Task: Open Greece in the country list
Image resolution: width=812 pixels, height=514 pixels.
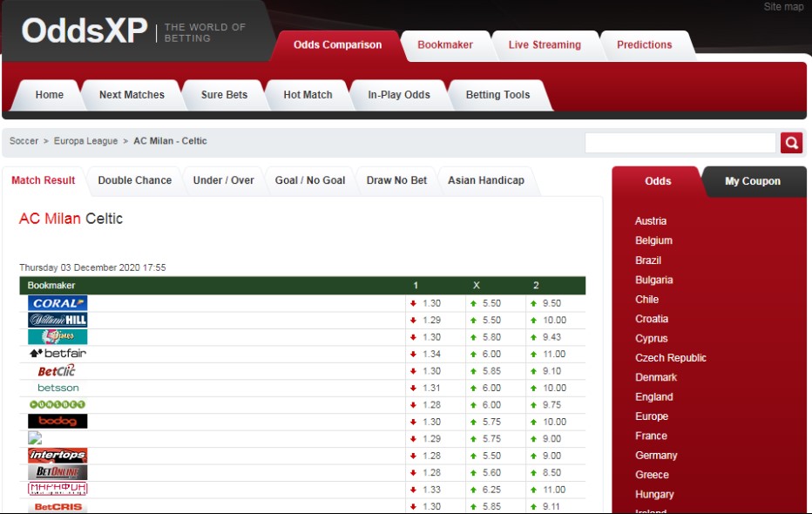Action: point(652,475)
